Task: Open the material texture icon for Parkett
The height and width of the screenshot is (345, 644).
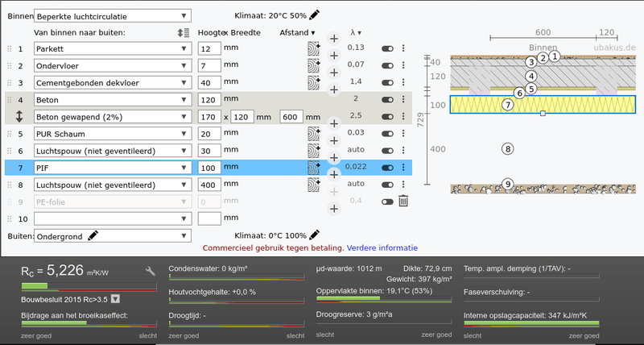Action: 313,48
